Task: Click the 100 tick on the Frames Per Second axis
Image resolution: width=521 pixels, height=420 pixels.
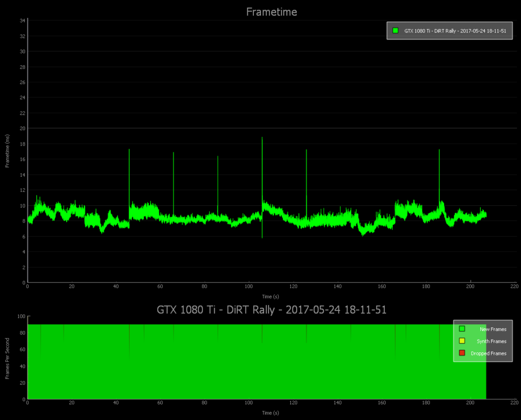Action: [x=21, y=316]
